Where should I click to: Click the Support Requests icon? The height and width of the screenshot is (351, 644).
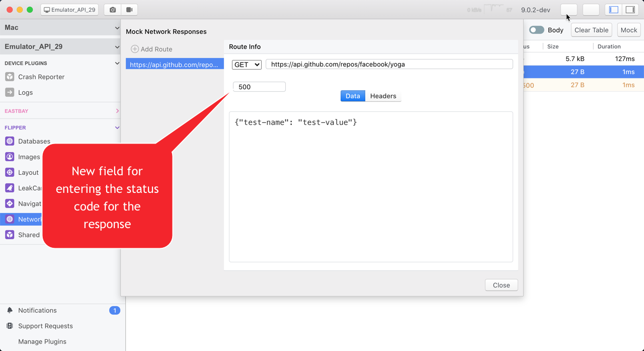[10, 326]
